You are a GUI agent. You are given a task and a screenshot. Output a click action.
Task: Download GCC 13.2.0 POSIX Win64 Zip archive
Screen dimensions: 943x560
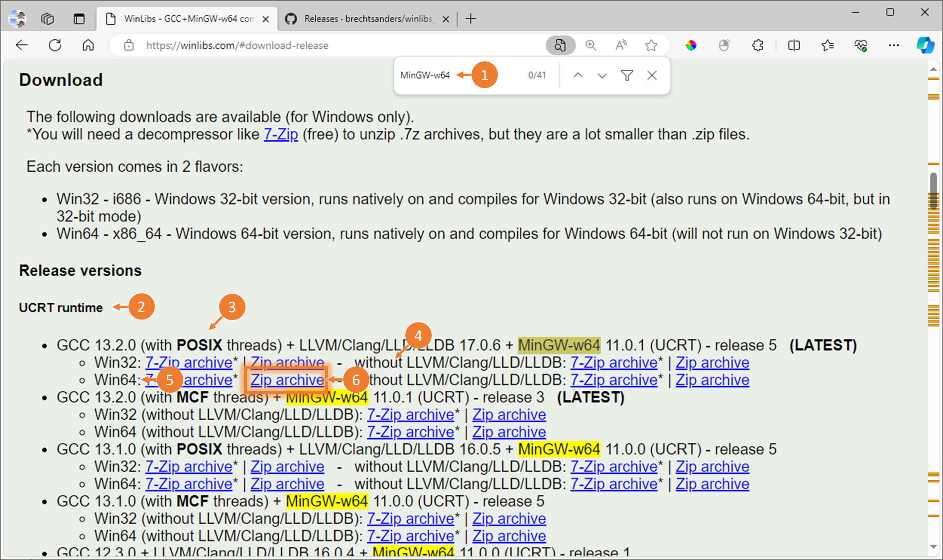click(287, 380)
